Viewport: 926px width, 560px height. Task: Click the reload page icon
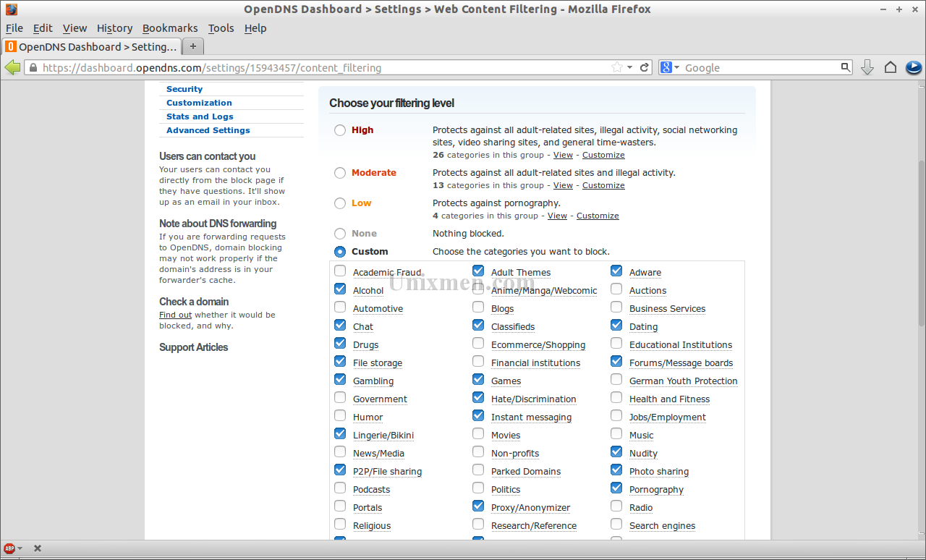645,67
